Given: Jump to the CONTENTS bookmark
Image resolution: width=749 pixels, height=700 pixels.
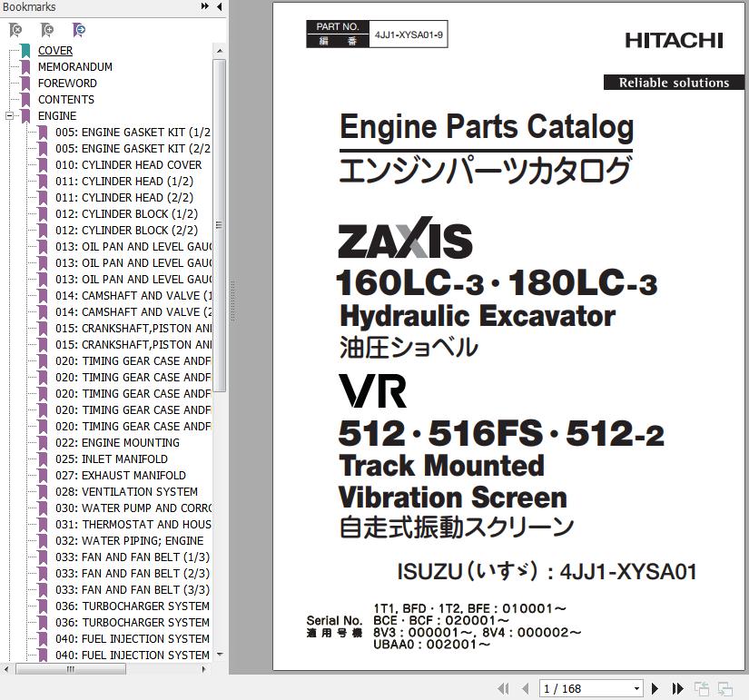Looking at the screenshot, I should [65, 100].
